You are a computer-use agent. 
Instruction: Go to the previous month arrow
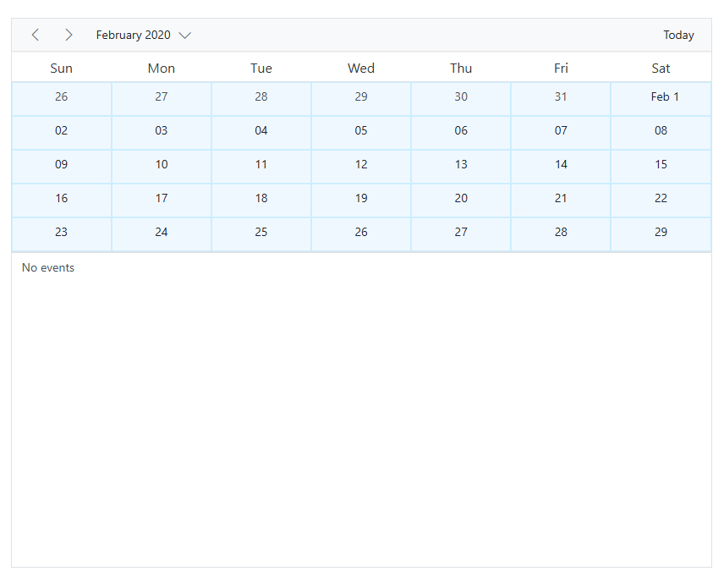(35, 35)
